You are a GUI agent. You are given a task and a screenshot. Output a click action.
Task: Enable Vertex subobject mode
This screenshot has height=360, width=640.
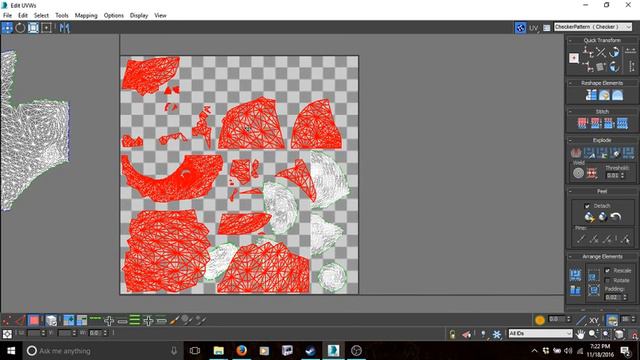tap(7, 320)
